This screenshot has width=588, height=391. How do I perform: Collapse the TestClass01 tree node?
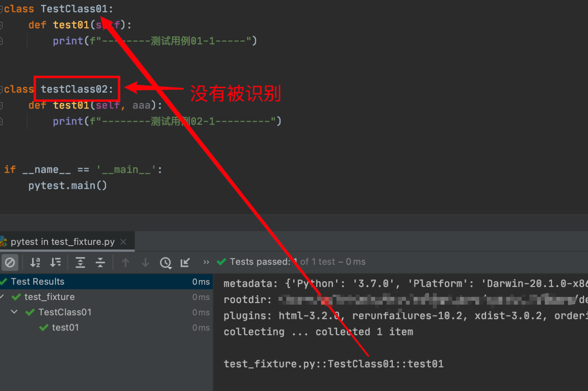point(14,312)
